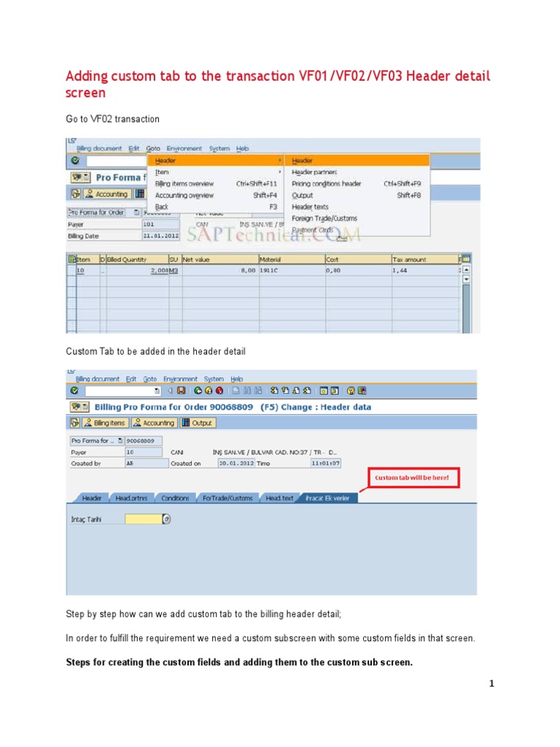
Task: Click the icon left of Billing items button
Action: (75, 422)
